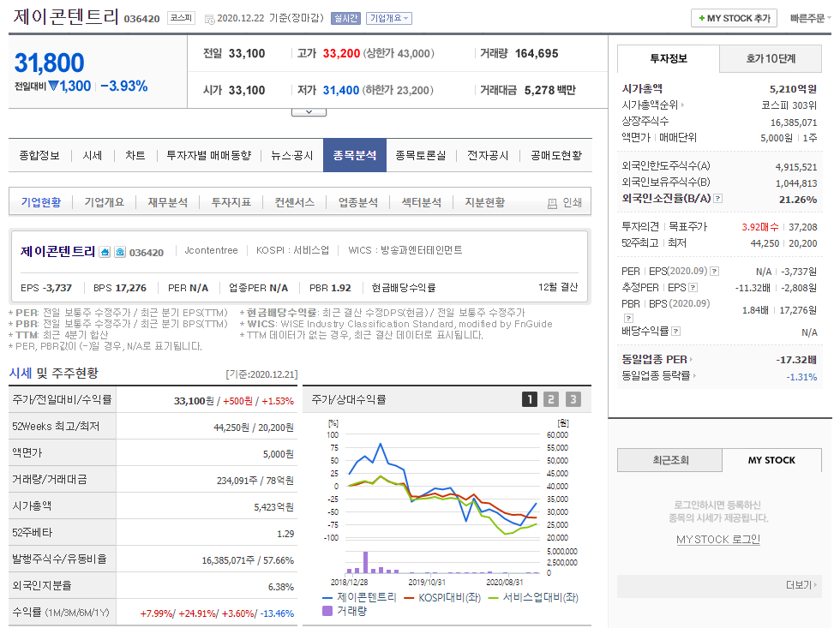Open the 전자공시 tab
This screenshot has height=628, width=840.
(x=488, y=155)
